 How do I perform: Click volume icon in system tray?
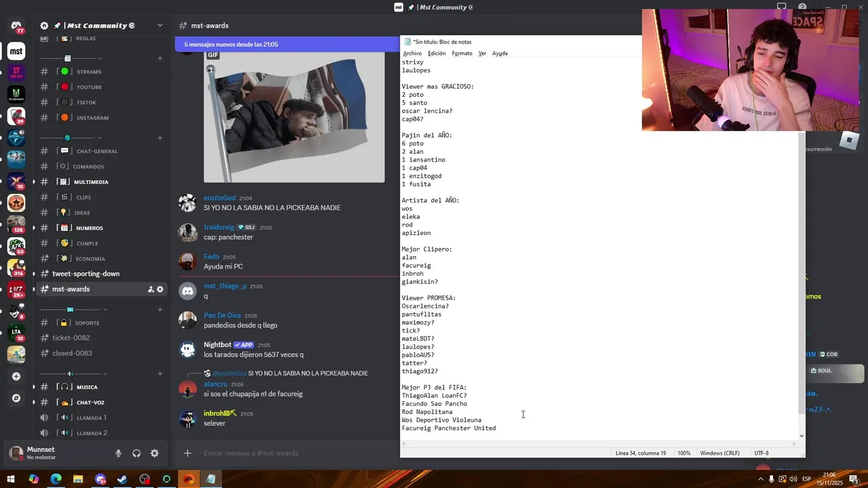(x=793, y=479)
